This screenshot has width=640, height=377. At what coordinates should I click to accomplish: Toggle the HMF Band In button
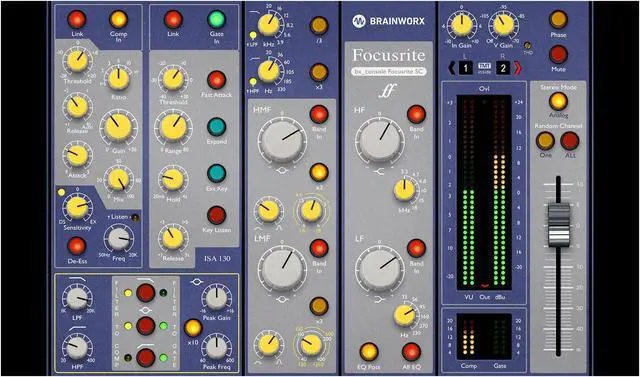pos(319,115)
